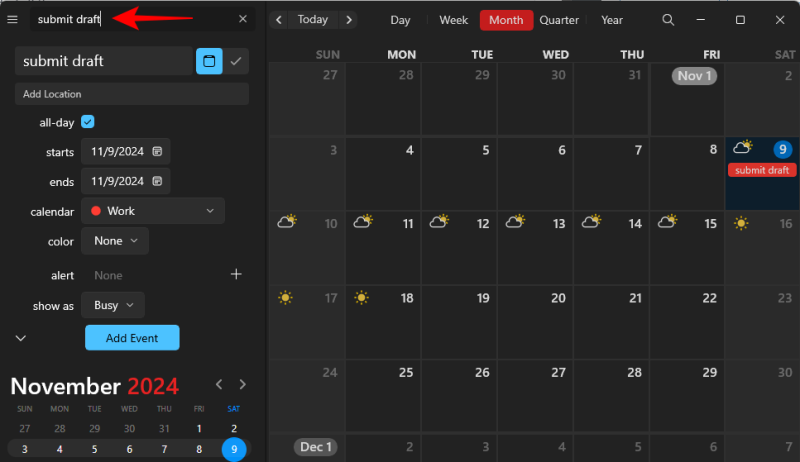Click the starts date 11/9/2024 field
The height and width of the screenshot is (462, 800).
click(x=126, y=151)
